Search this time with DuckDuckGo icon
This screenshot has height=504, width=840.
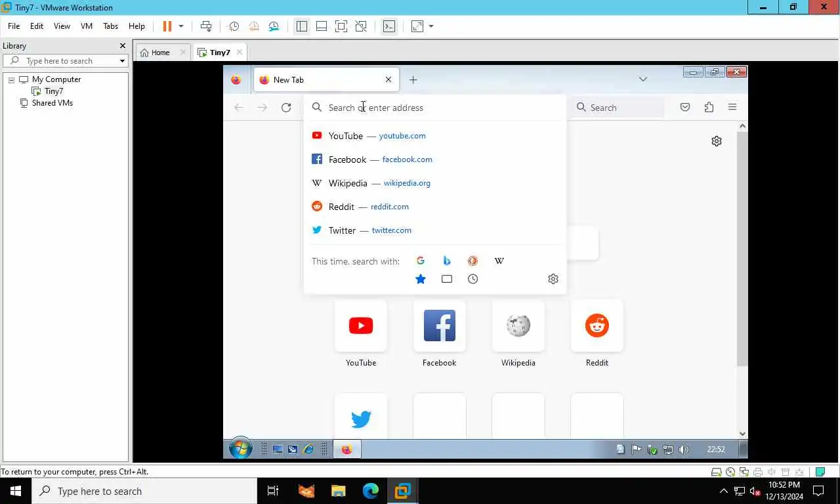(x=472, y=261)
